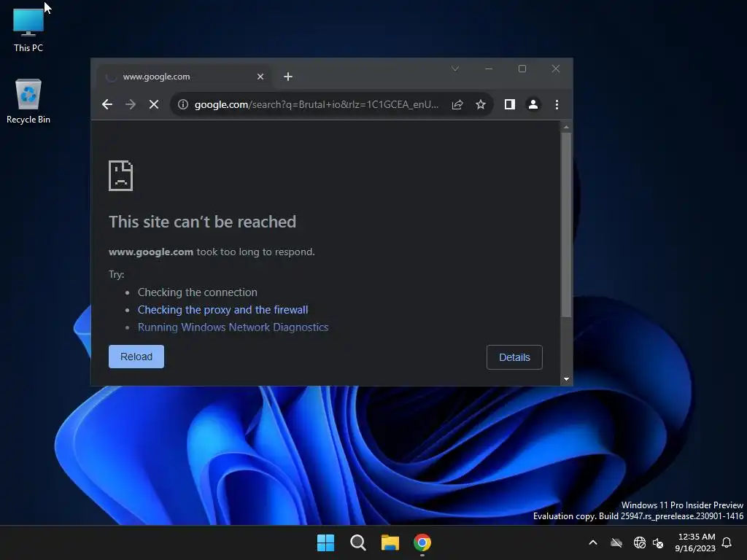Click the sad page error icon
The height and width of the screenshot is (560, 747).
pyautogui.click(x=120, y=176)
